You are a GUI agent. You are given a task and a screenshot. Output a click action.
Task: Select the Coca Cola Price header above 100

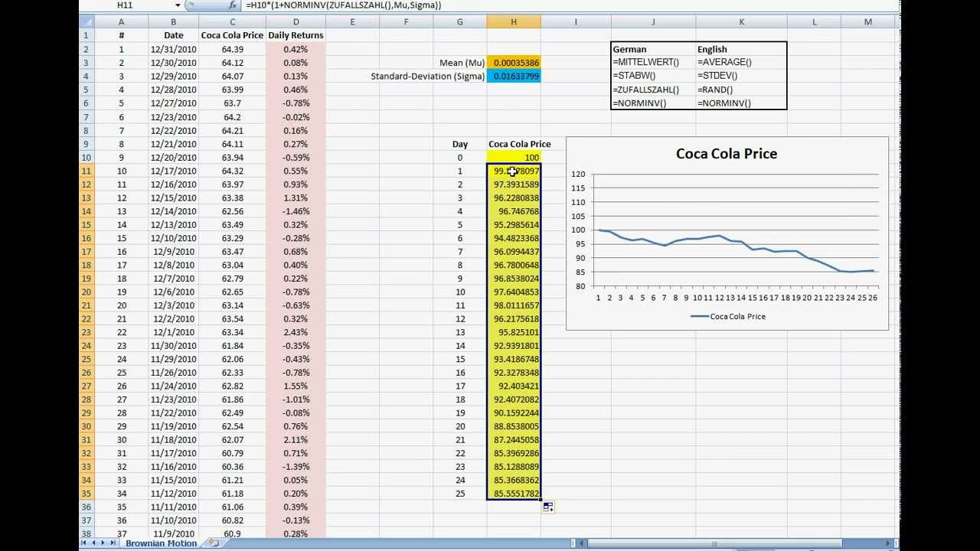tap(519, 144)
